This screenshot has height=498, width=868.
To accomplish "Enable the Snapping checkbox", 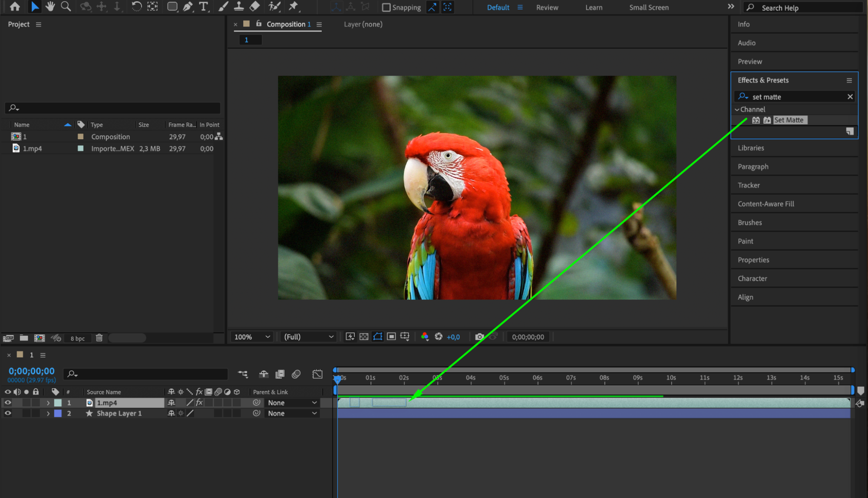I will pyautogui.click(x=386, y=7).
